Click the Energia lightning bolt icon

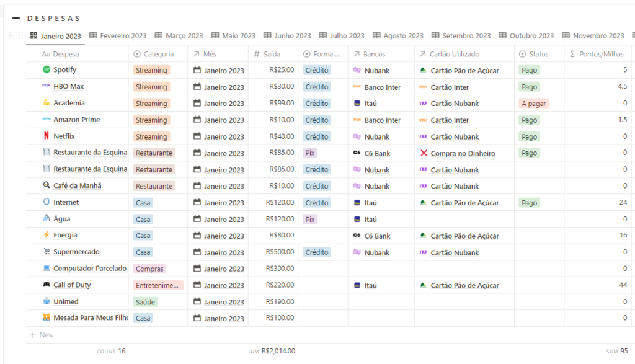pos(46,236)
